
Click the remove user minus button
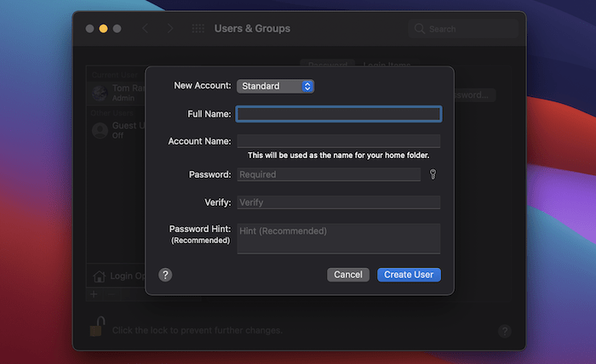point(111,294)
